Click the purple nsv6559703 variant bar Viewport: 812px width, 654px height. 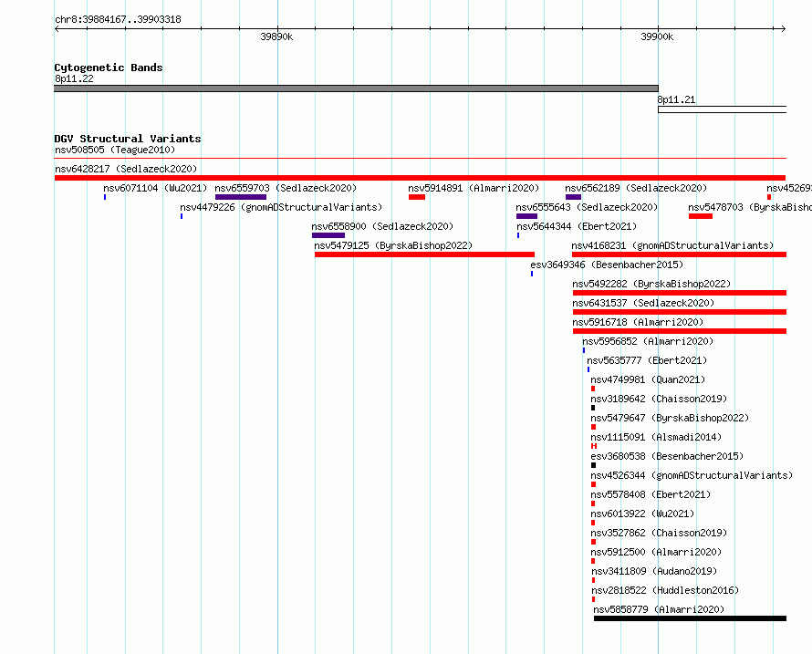[241, 197]
